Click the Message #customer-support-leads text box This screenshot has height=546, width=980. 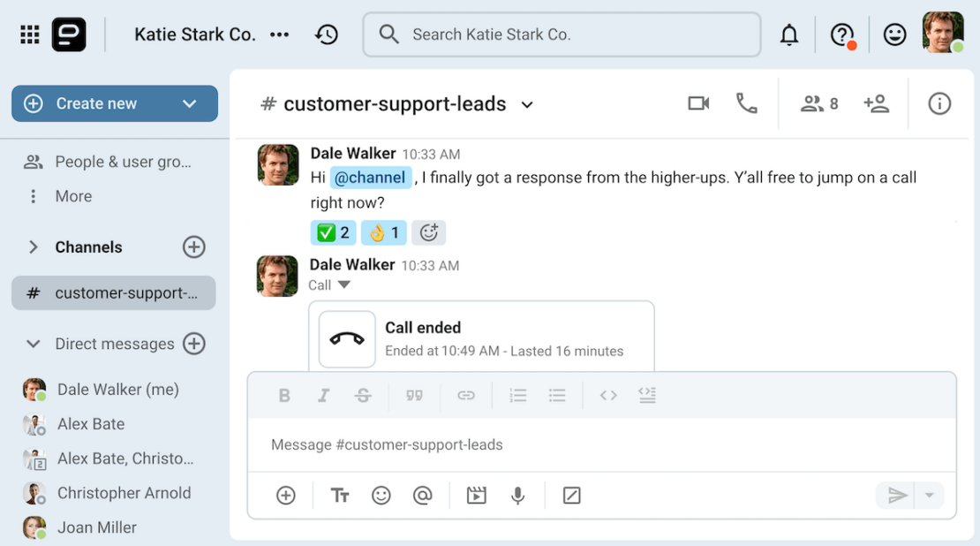(600, 444)
